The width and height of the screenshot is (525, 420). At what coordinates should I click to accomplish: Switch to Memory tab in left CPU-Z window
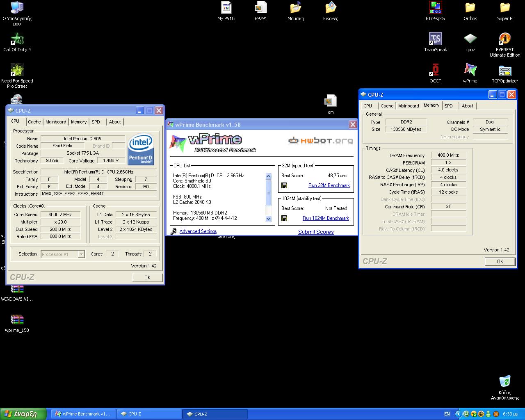[x=79, y=122]
